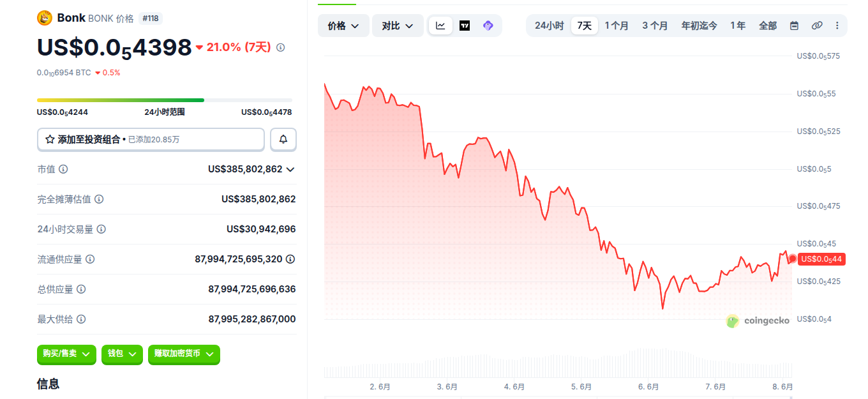Select the 全部 time range tab
Screen dimensions: 868x399
tap(768, 26)
